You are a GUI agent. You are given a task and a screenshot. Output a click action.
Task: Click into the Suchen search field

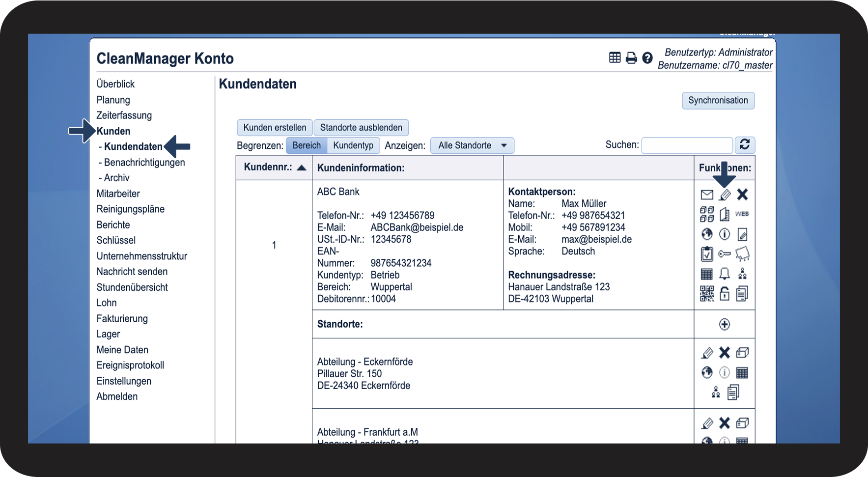(x=686, y=145)
